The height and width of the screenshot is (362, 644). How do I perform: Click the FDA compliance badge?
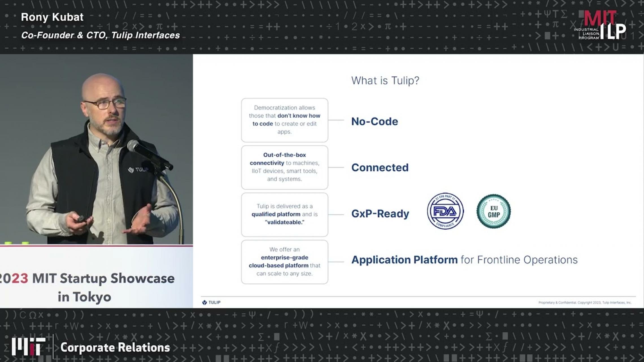[445, 211]
